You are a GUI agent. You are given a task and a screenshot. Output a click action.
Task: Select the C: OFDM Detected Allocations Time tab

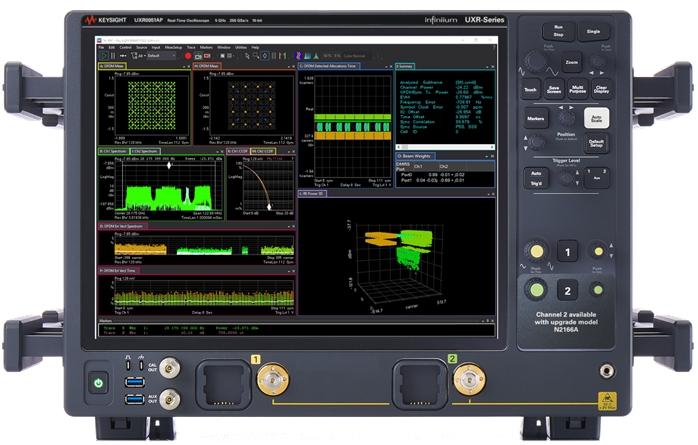pos(329,66)
